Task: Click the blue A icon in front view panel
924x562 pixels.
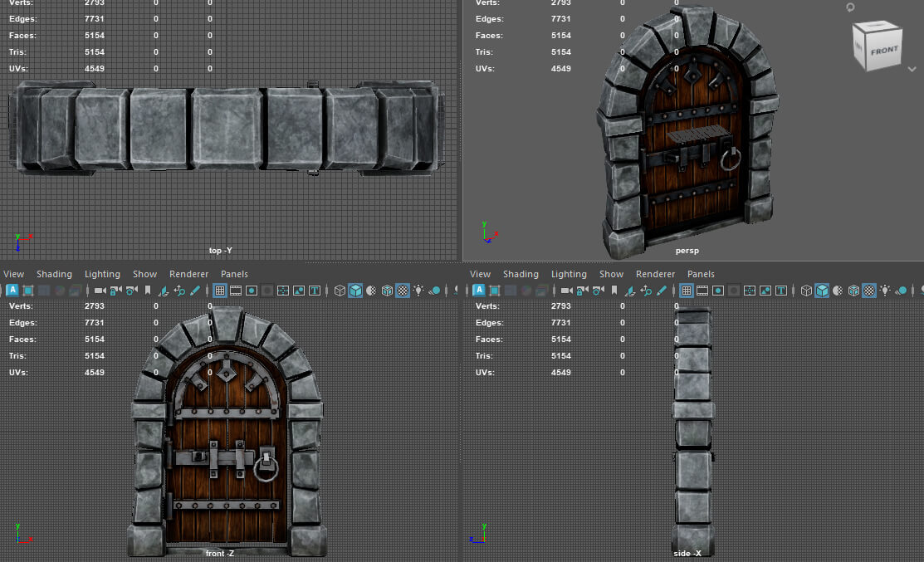Action: point(12,291)
